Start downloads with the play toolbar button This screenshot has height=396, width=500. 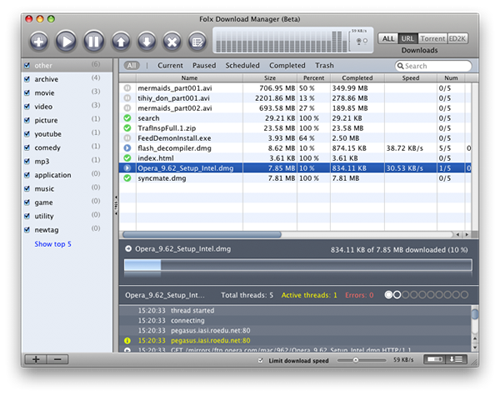tap(66, 41)
